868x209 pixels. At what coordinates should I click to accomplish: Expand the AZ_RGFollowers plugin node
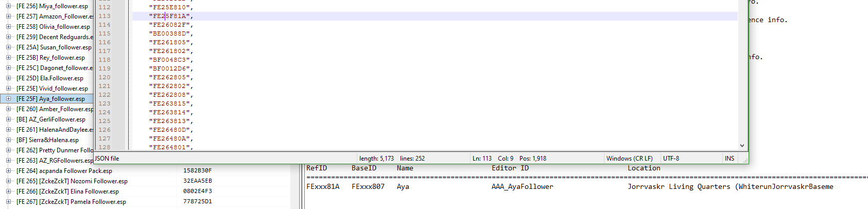click(8, 161)
